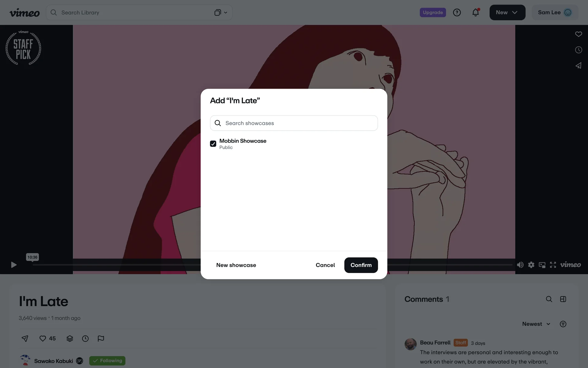The height and width of the screenshot is (368, 588).
Task: Toggle the picture-in-picture player icon
Action: (542, 265)
